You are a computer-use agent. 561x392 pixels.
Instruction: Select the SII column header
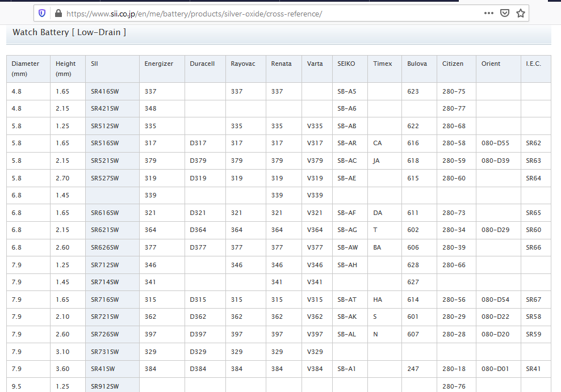[x=95, y=64]
